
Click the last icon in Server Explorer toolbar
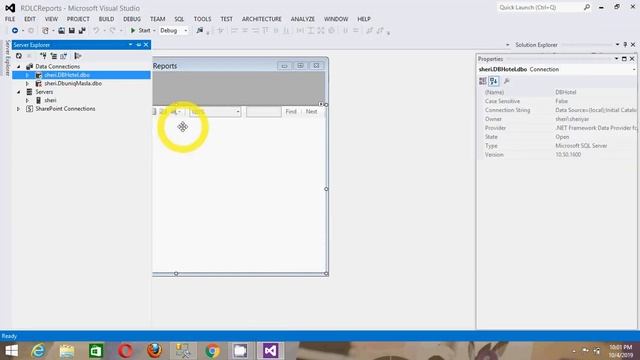click(78, 56)
